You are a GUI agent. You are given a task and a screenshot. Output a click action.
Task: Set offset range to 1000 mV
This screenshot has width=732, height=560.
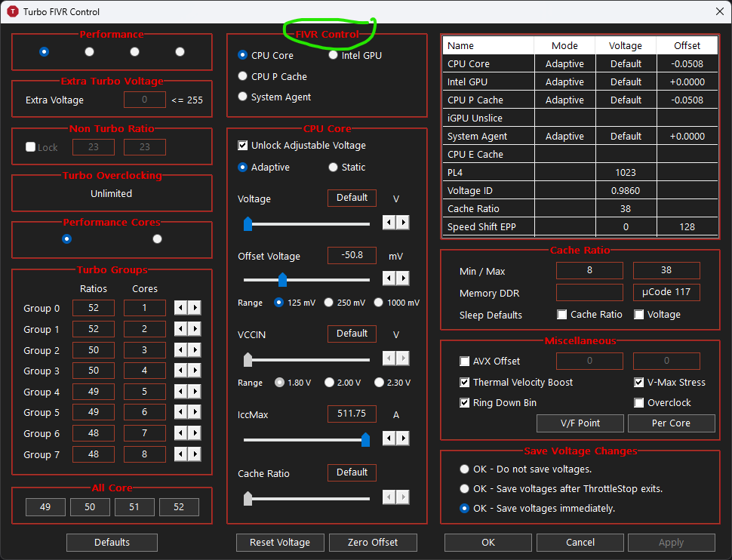[379, 303]
